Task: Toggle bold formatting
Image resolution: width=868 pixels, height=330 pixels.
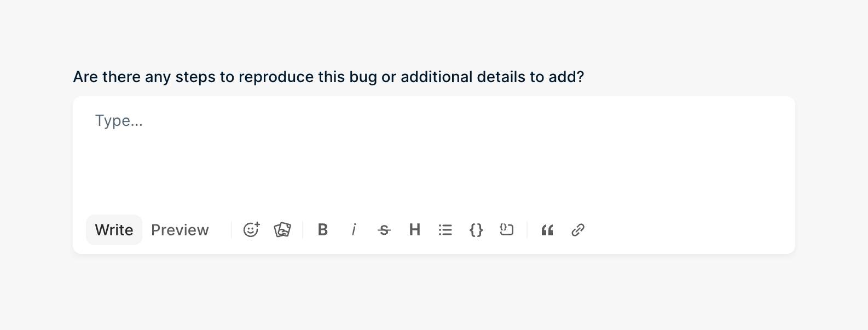Action: tap(323, 230)
